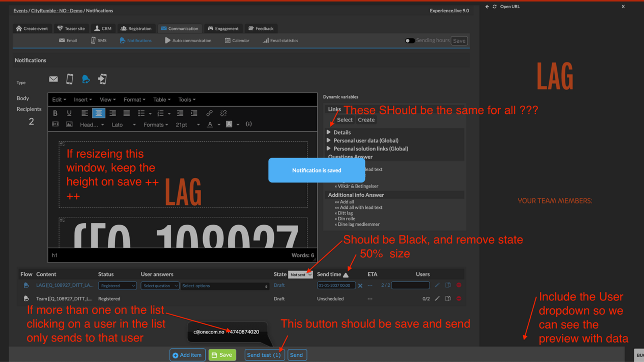Click the red delete icon on LAG row
644x362 pixels.
pyautogui.click(x=458, y=285)
